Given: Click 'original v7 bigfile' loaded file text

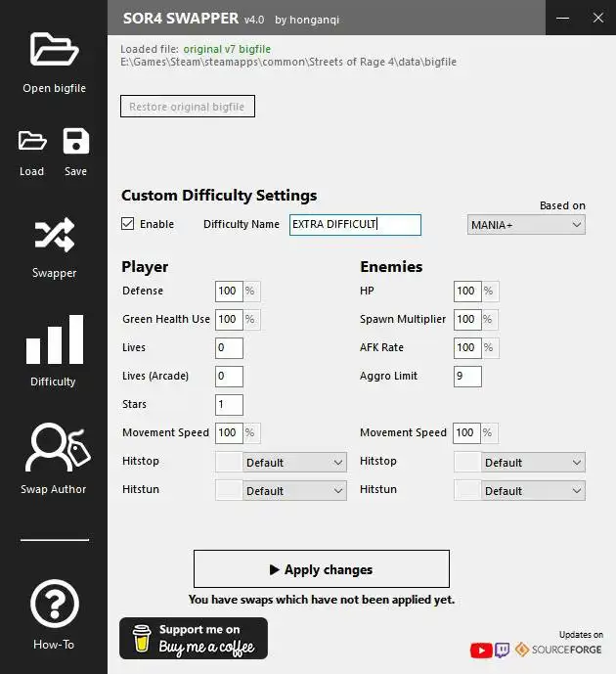Looking at the screenshot, I should (227, 49).
